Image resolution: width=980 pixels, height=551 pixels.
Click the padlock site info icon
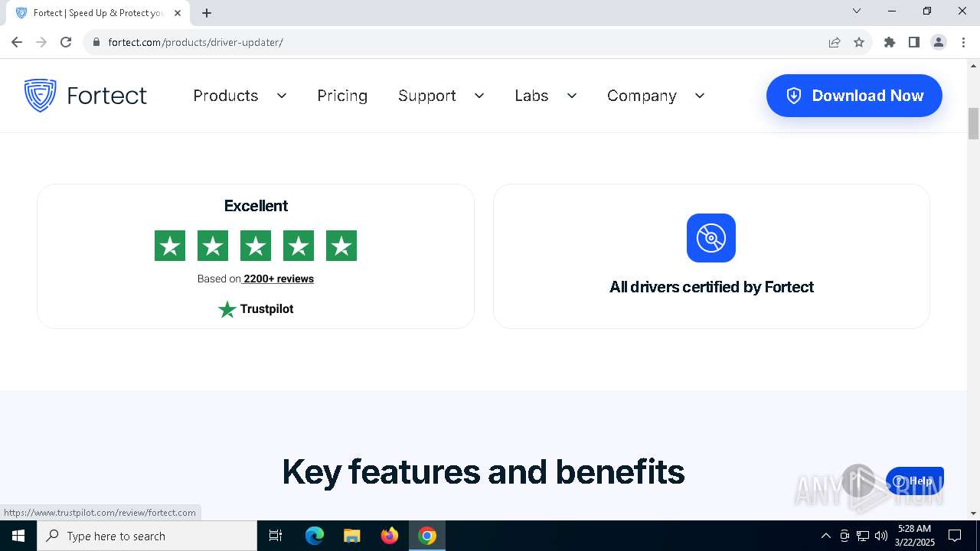[96, 42]
